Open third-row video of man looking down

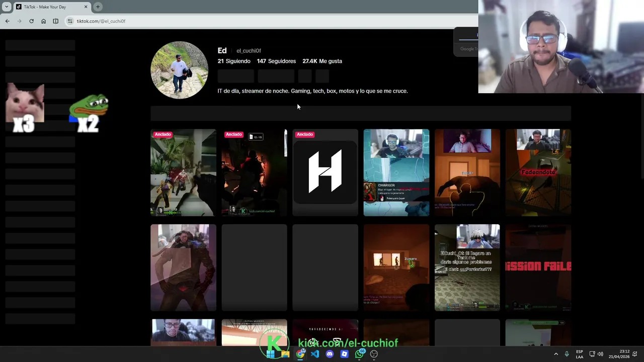coord(183,332)
